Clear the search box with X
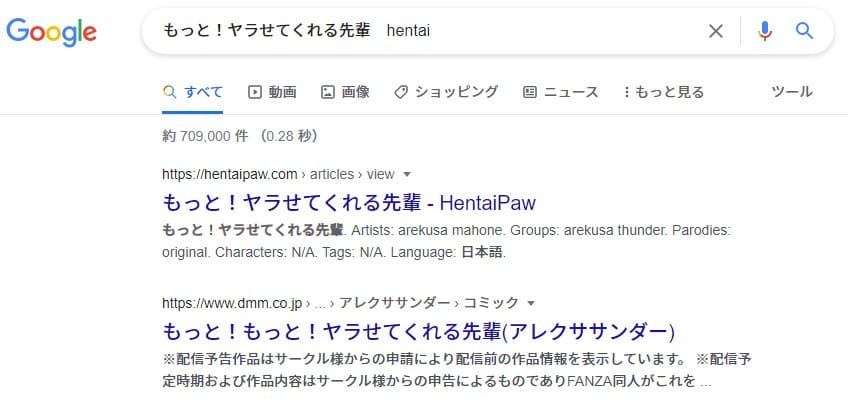The image size is (848, 399). click(716, 31)
